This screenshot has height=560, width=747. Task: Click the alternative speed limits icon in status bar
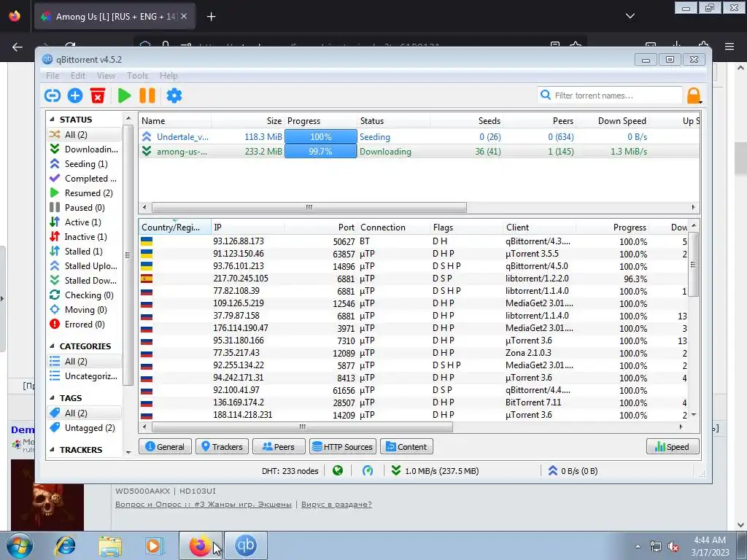click(x=368, y=471)
